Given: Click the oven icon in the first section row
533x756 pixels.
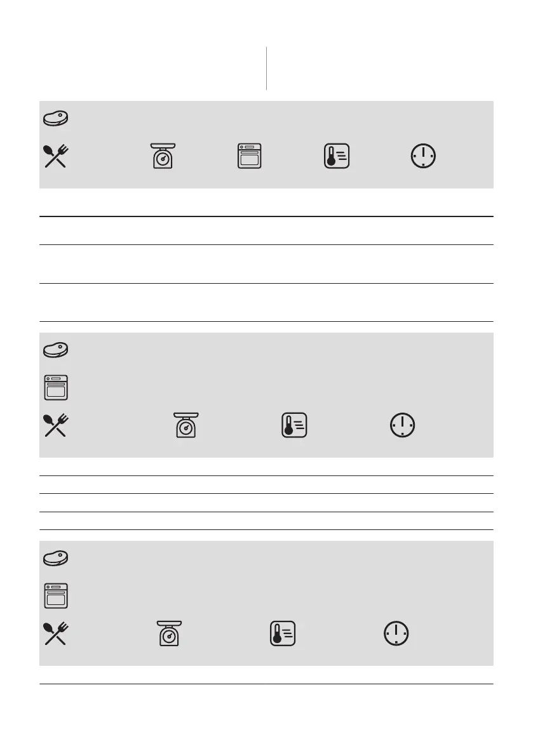Looking at the screenshot, I should [250, 156].
